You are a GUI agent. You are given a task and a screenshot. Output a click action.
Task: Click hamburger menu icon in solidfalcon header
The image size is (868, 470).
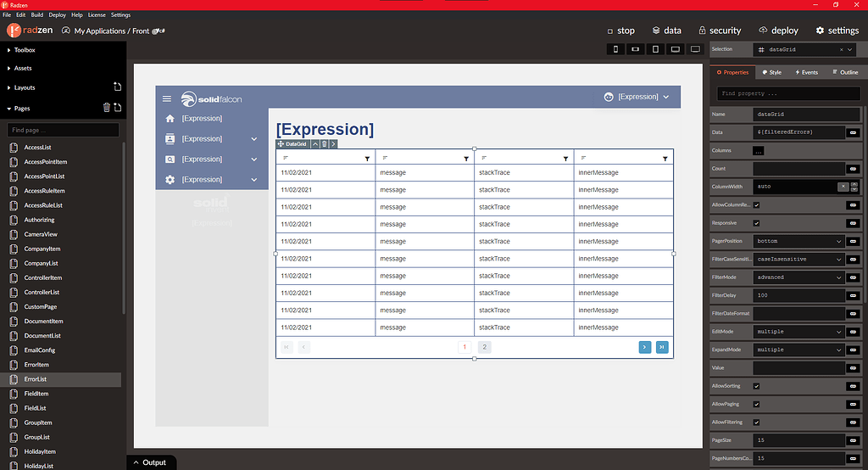(x=167, y=98)
